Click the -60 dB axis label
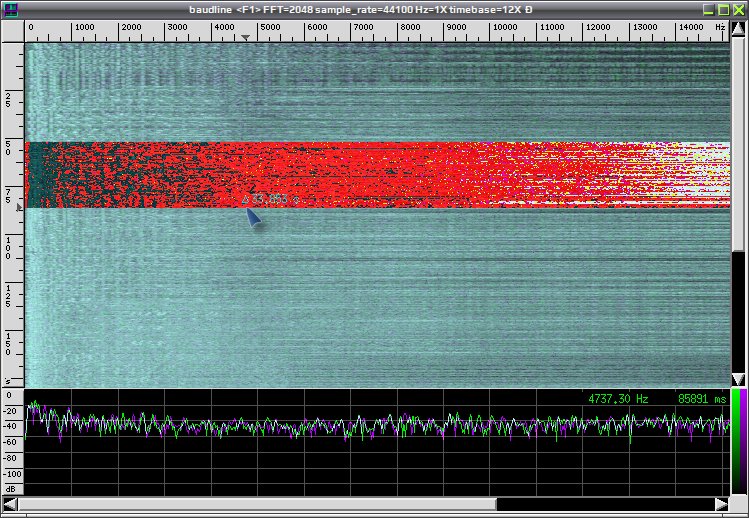Screen dimensions: 749x518 coord(11,442)
